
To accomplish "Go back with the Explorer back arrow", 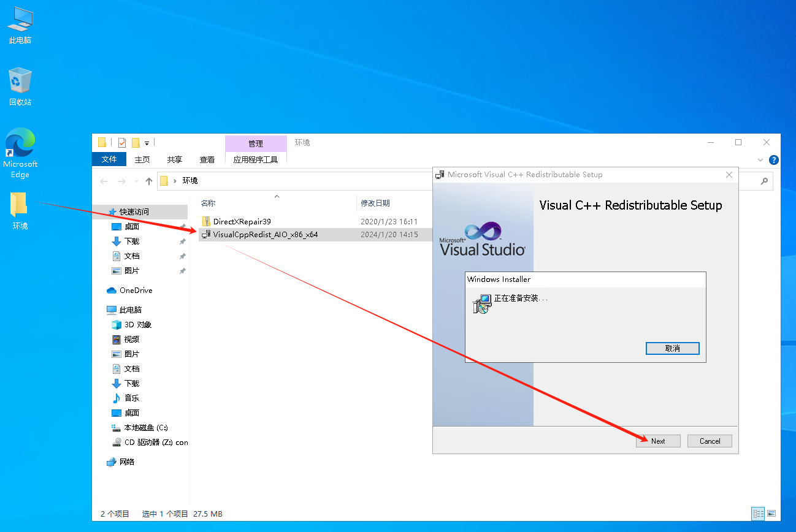I will click(104, 181).
